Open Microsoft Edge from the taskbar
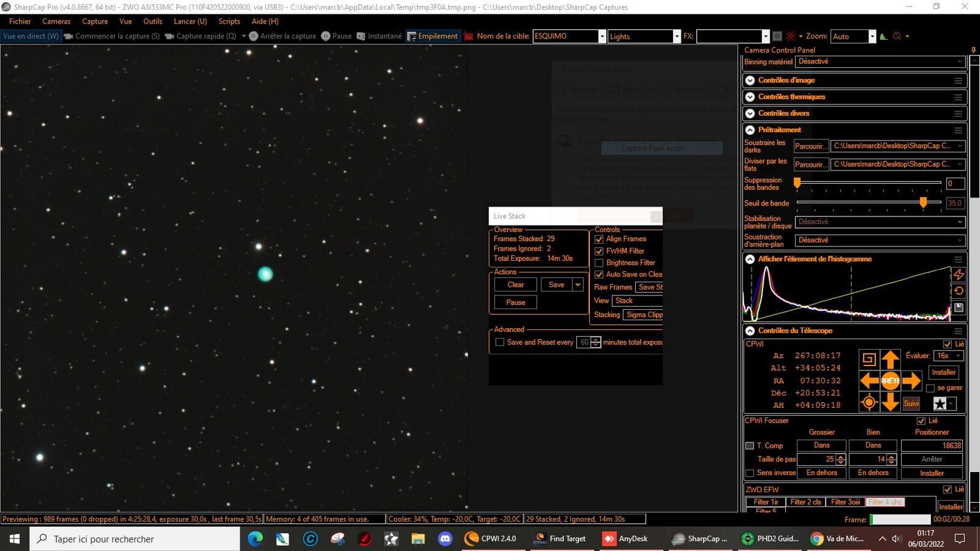980x551 pixels. [x=255, y=539]
